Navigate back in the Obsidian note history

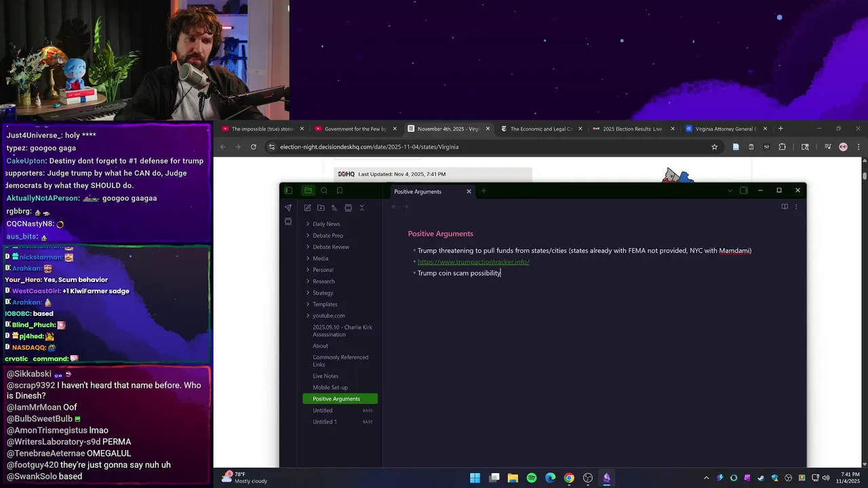(x=394, y=207)
